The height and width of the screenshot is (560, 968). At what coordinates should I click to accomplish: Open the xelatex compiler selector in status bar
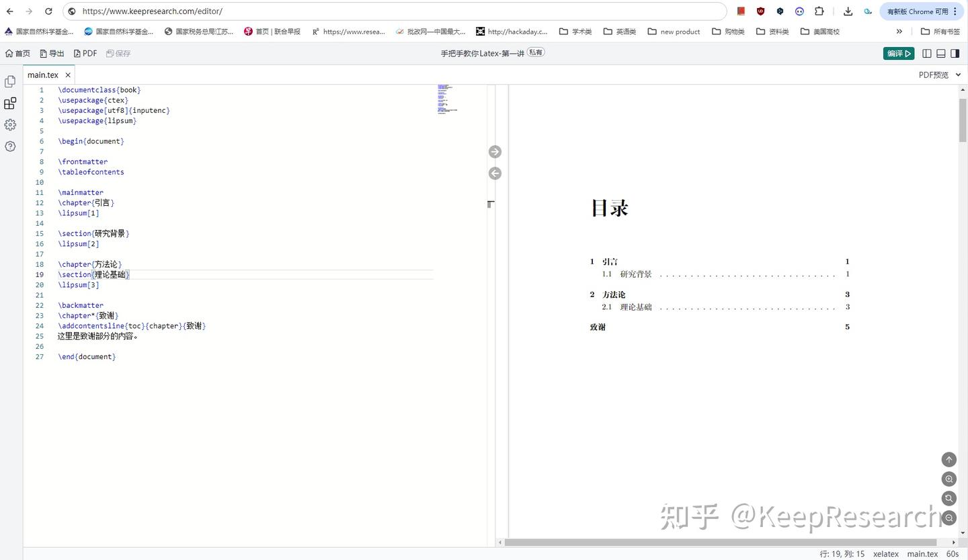[885, 553]
